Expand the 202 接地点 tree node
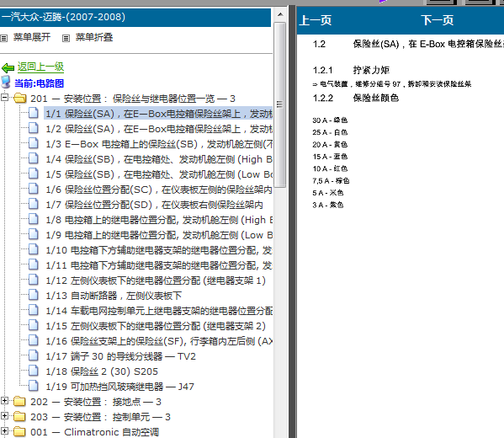The width and height of the screenshot is (504, 438). pyautogui.click(x=4, y=401)
